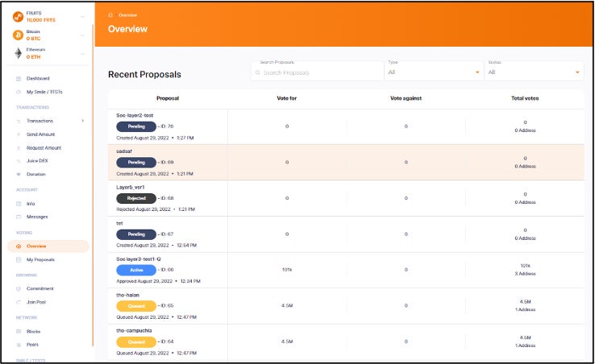Click Pending badge for ID 67
The width and height of the screenshot is (595, 364).
pos(136,234)
